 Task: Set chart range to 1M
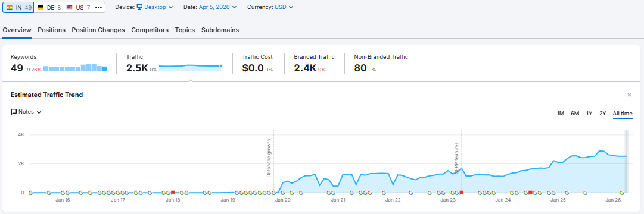click(561, 114)
